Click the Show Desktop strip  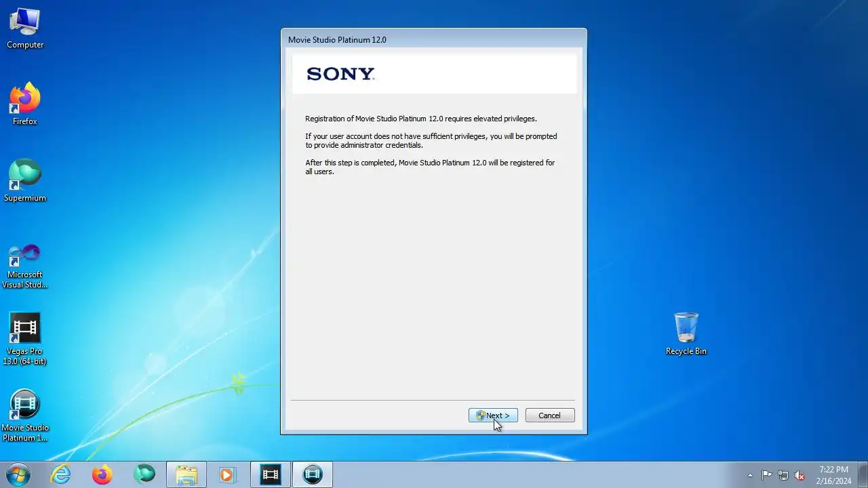coord(863,474)
